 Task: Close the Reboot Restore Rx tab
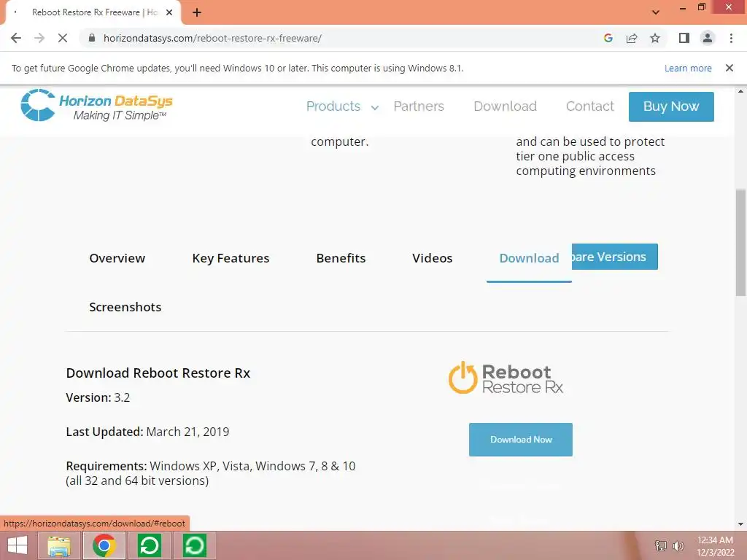pos(169,13)
